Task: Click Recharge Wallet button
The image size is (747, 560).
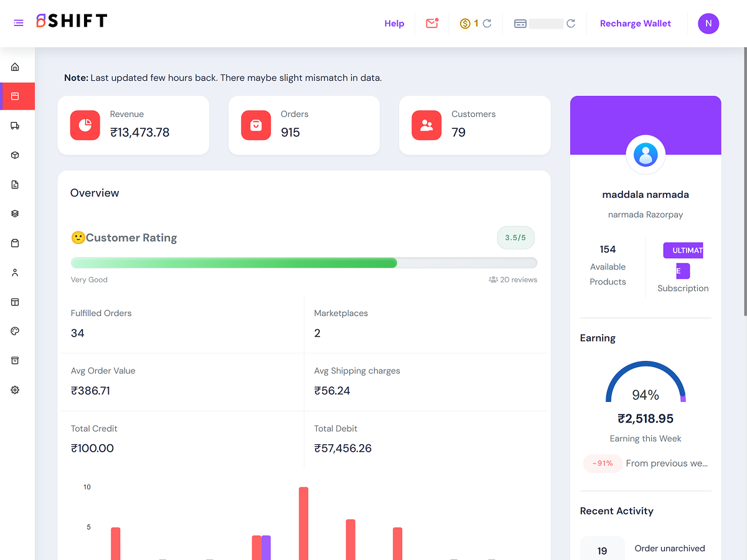Action: pyautogui.click(x=636, y=24)
